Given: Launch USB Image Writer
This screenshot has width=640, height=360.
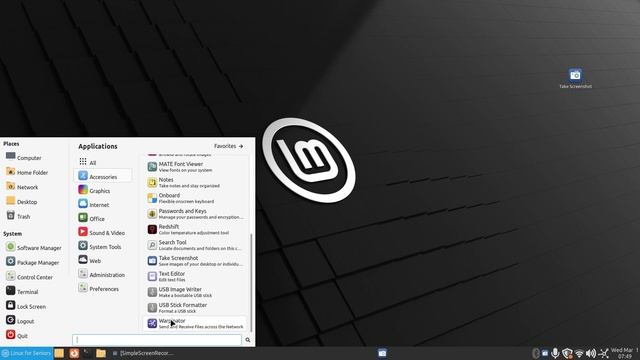Looking at the screenshot, I should pos(196,292).
